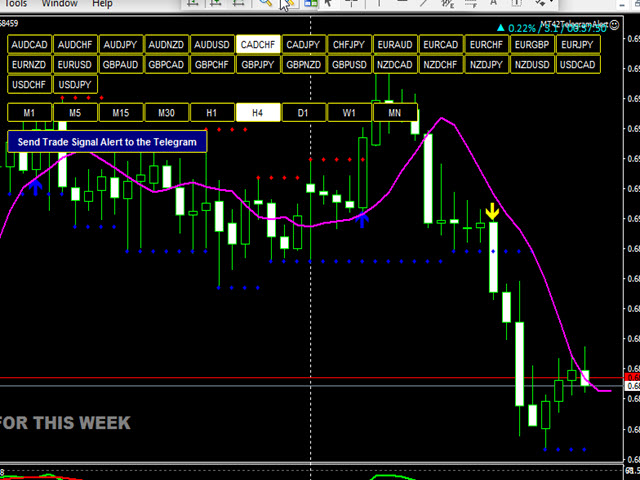The height and width of the screenshot is (480, 640).
Task: Select USDCAD symbol button
Action: point(578,64)
